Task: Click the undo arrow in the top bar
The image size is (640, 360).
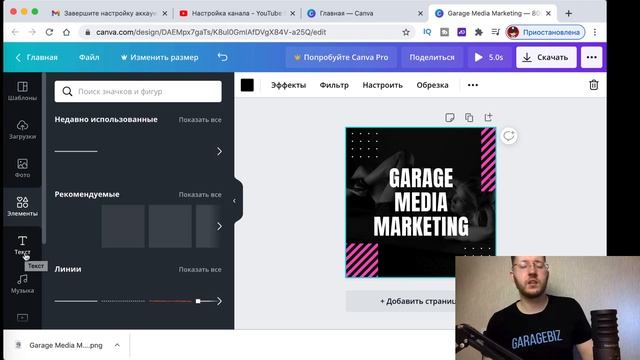Action: [x=222, y=57]
